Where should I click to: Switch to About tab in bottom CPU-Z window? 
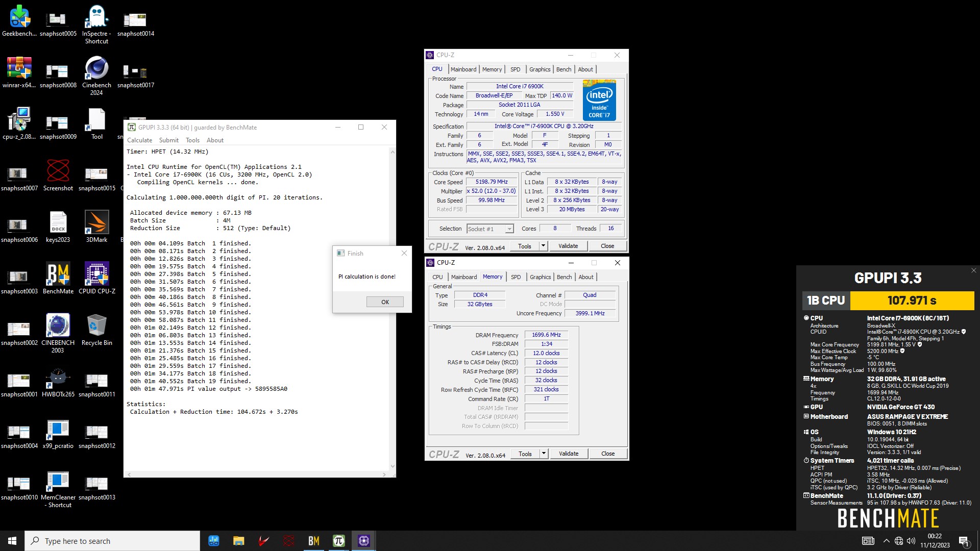[586, 277]
